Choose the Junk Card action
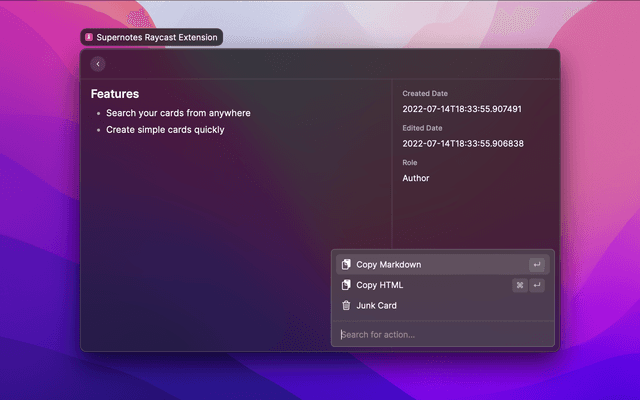 (x=443, y=305)
